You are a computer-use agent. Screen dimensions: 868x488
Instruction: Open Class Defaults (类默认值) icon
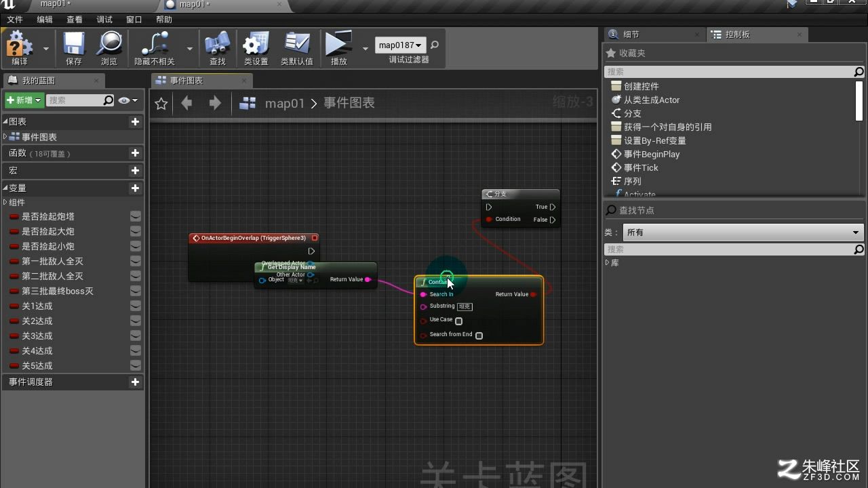297,45
